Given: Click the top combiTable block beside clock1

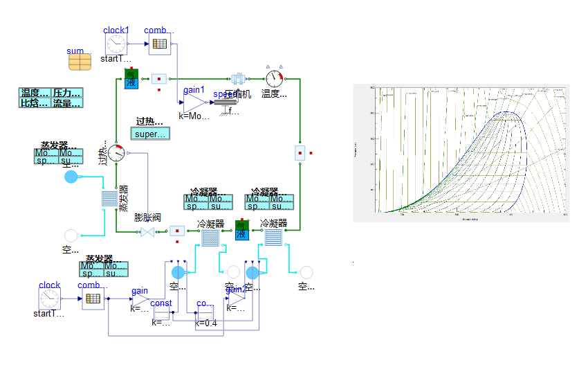Looking at the screenshot, I should point(159,44).
